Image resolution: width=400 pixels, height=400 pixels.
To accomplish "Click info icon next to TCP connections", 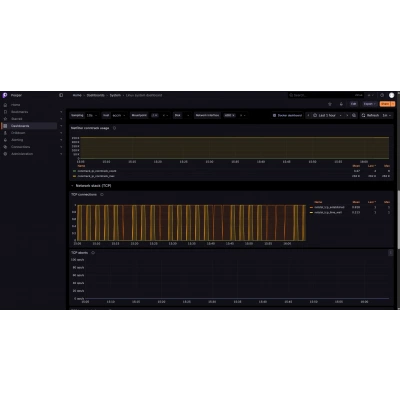I will 102,195.
